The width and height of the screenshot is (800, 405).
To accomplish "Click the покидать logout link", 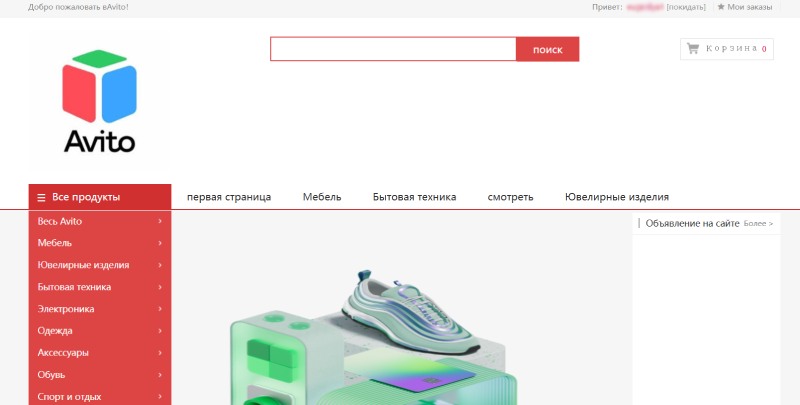I will point(686,7).
